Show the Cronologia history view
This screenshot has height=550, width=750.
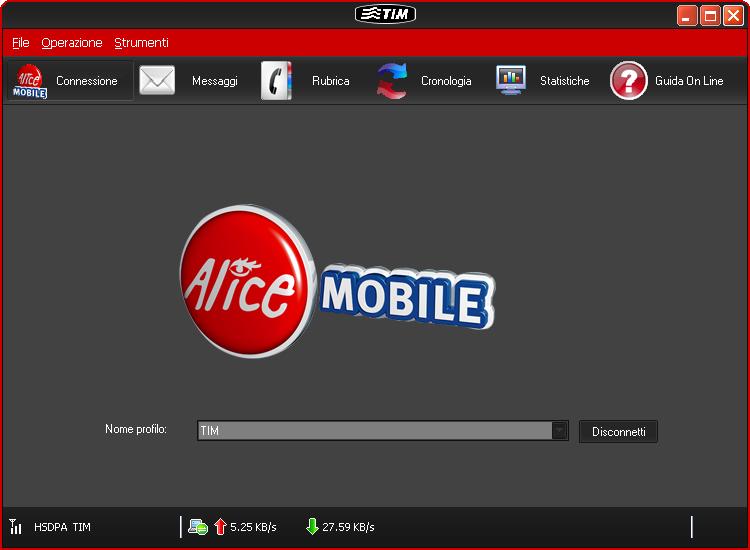coord(392,81)
